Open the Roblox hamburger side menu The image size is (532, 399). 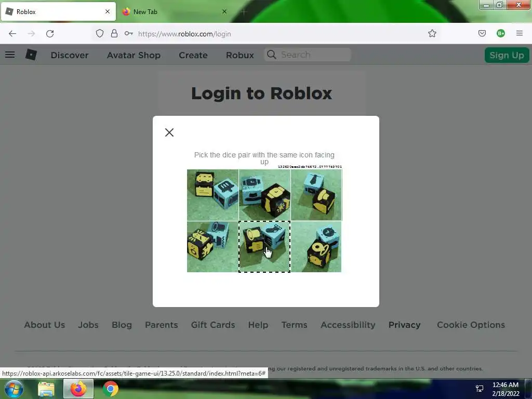tap(10, 55)
